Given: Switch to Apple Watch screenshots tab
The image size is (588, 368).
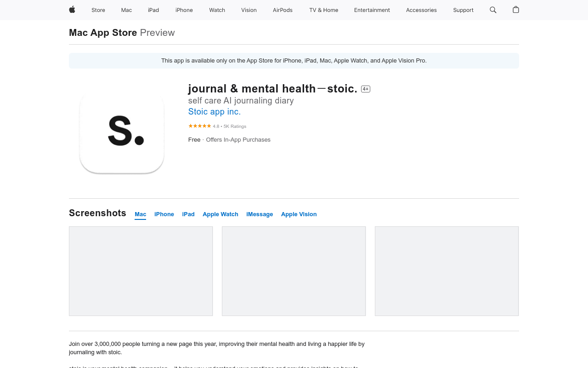Looking at the screenshot, I should (220, 214).
